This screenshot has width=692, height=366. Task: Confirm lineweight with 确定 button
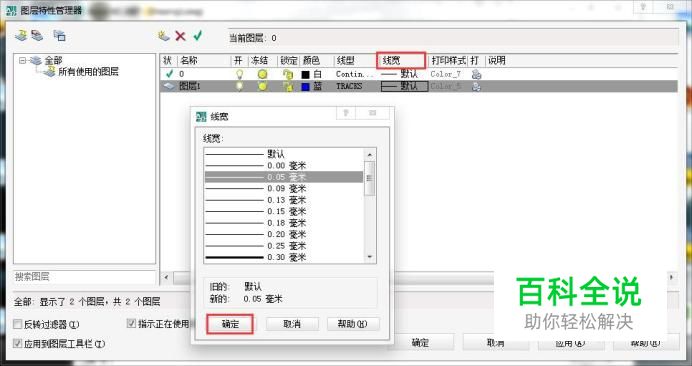coord(230,324)
